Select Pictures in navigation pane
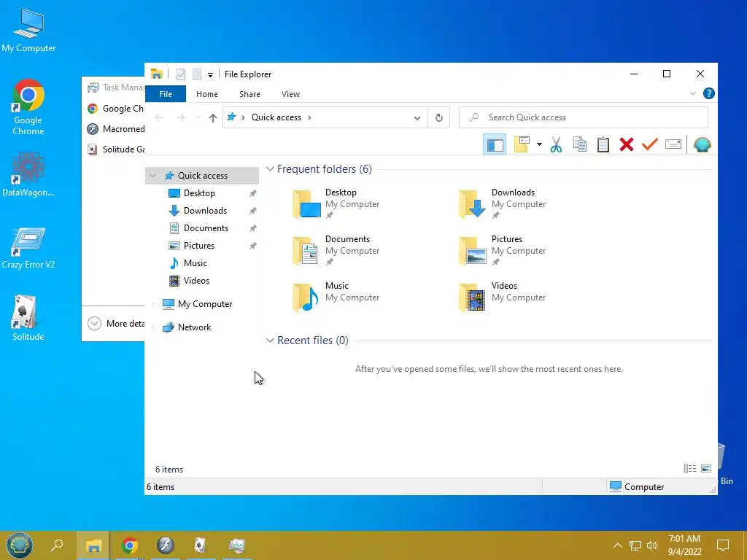 198,246
